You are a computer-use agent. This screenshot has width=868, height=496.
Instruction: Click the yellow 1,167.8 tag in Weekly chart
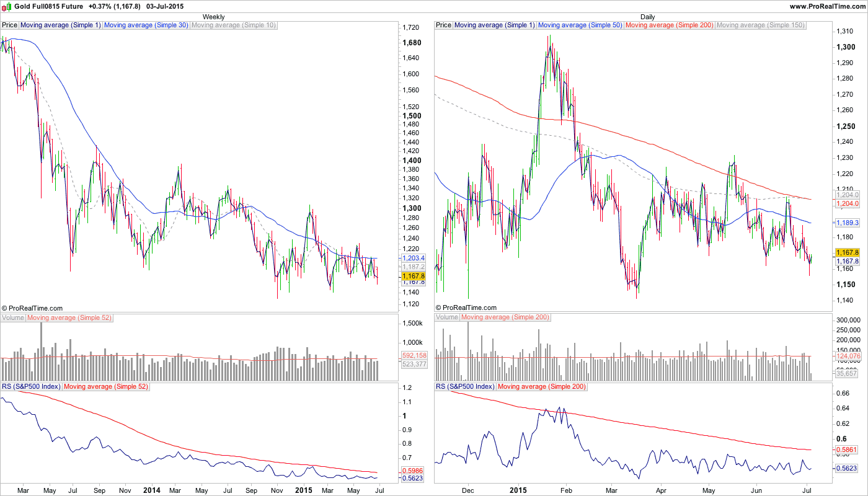[413, 276]
